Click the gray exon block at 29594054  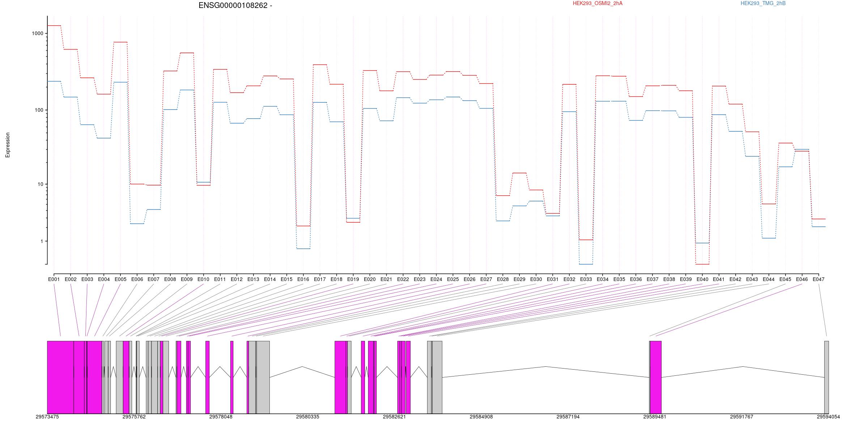tap(826, 377)
